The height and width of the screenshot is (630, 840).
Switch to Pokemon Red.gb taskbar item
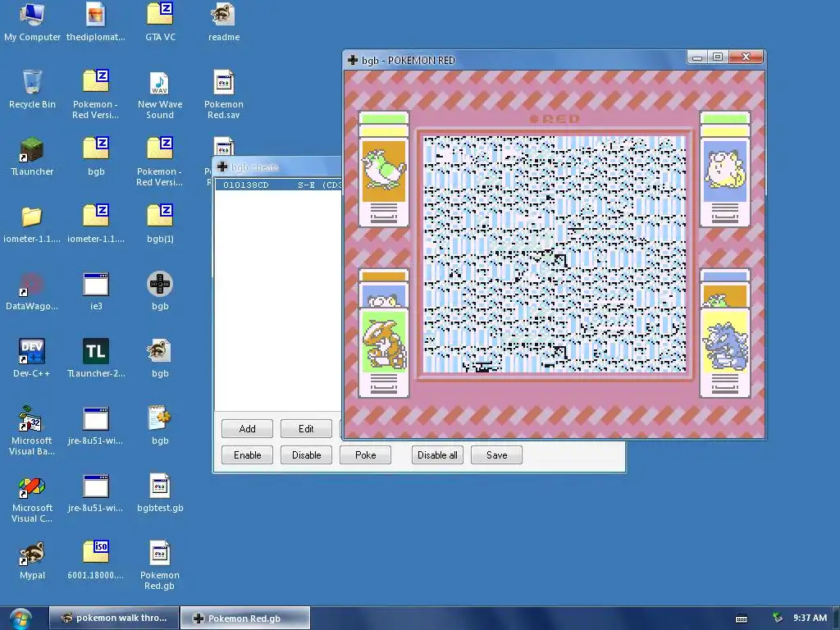coord(244,618)
